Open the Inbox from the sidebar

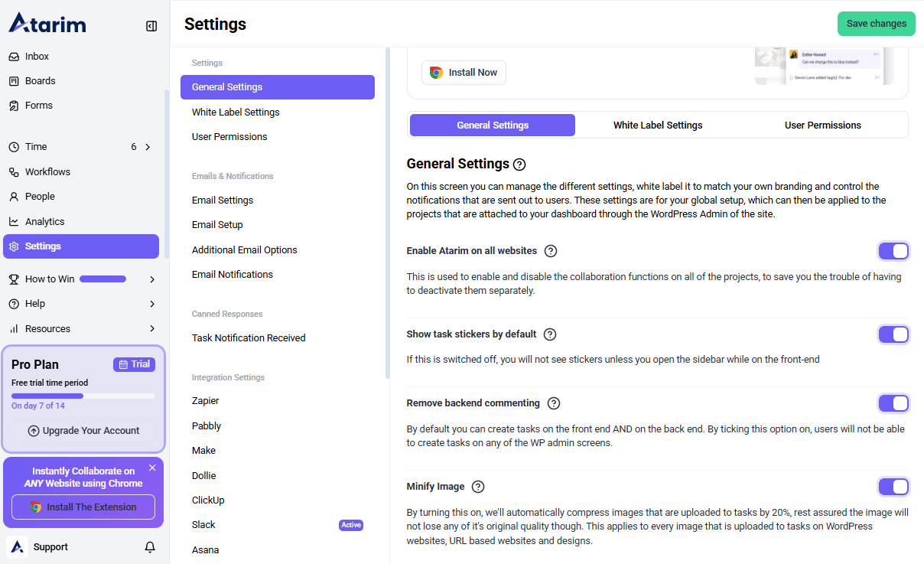click(37, 57)
